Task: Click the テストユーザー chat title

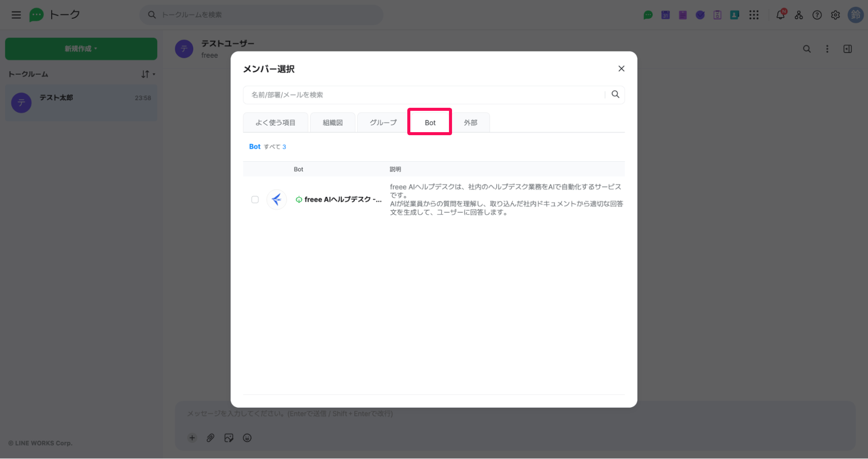Action: (x=228, y=43)
